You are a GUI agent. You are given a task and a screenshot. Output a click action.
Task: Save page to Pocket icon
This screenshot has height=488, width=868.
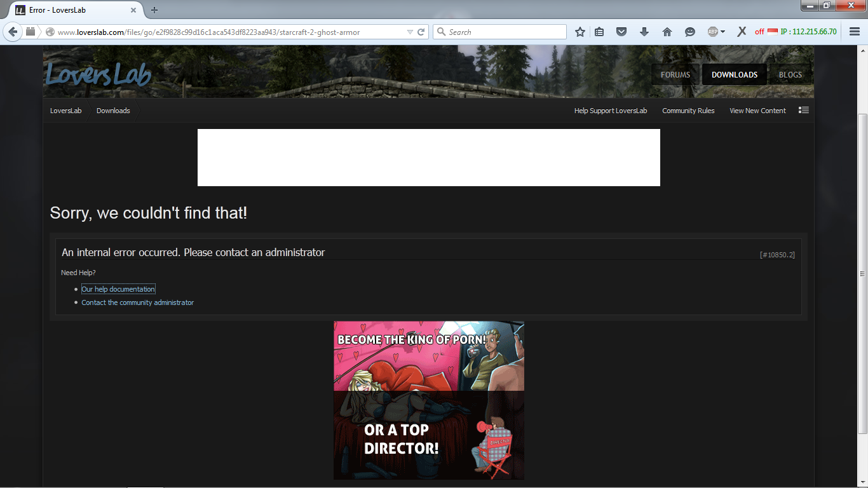pyautogui.click(x=622, y=32)
